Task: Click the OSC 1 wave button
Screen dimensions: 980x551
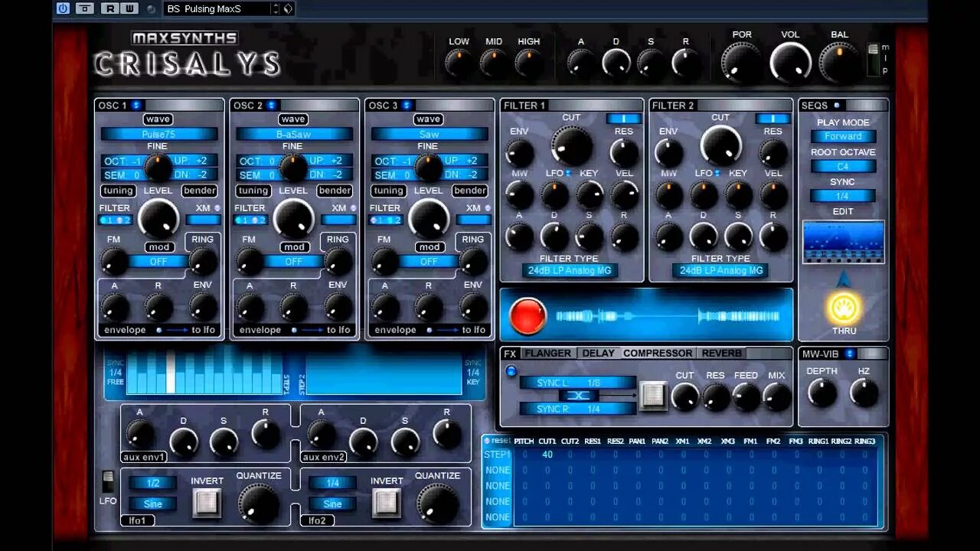Action: (158, 119)
